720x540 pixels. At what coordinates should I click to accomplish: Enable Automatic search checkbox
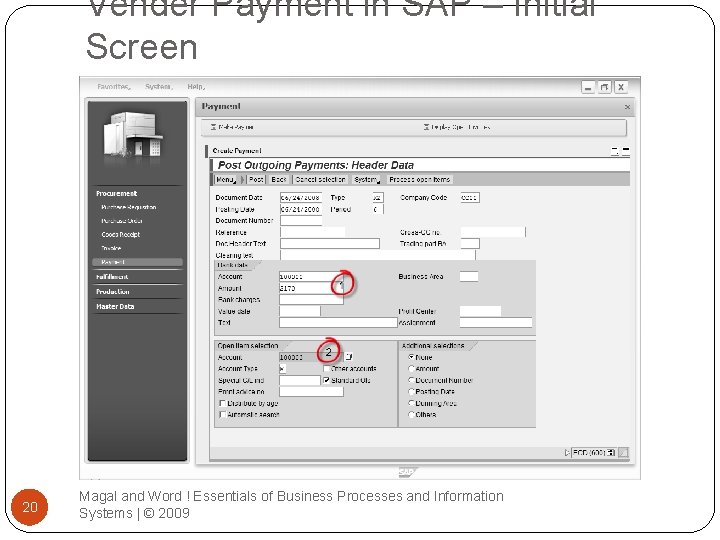tap(222, 415)
